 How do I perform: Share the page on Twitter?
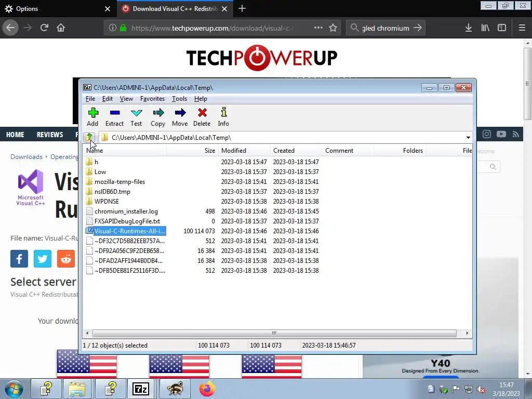[x=43, y=259]
